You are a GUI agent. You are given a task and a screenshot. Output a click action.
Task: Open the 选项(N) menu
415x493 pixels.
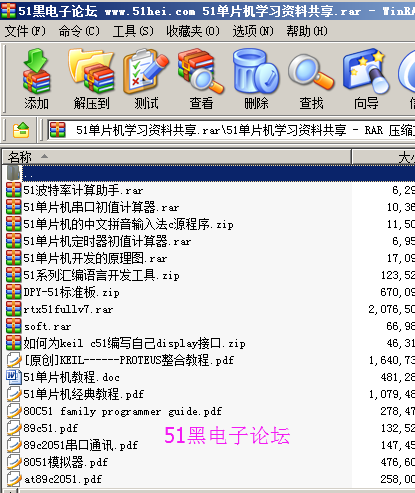pos(253,31)
